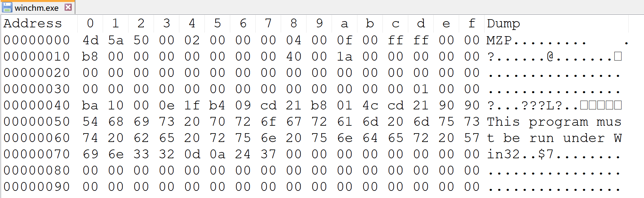
Task: Click the 5a byte in the first row
Action: 116,40
